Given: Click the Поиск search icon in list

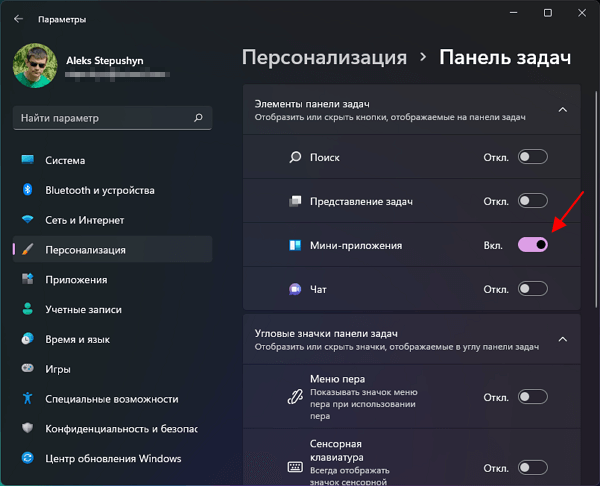Looking at the screenshot, I should pyautogui.click(x=295, y=157).
